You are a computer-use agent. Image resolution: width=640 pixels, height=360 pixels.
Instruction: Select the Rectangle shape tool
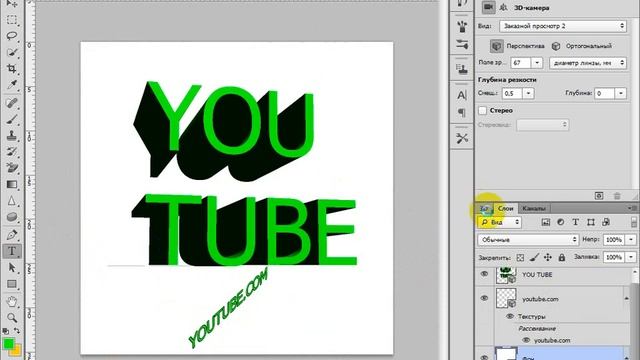(12, 284)
